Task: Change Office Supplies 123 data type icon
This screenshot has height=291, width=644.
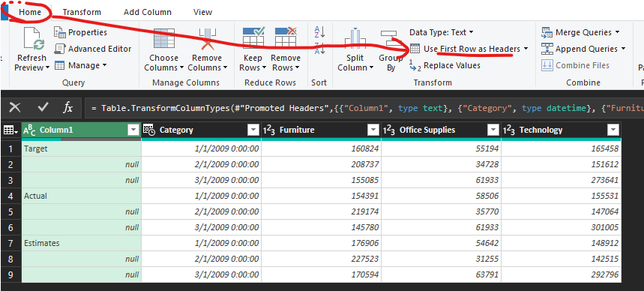Action: (389, 130)
